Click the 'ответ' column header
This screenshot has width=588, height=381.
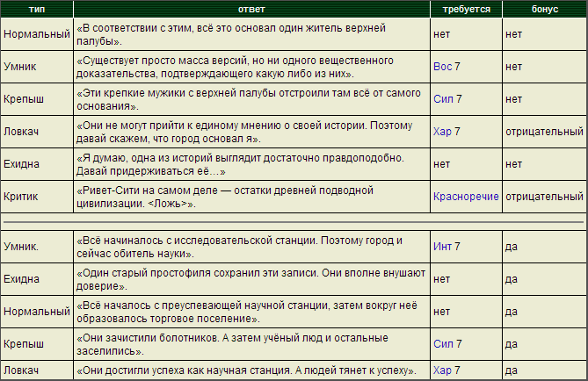(x=251, y=10)
